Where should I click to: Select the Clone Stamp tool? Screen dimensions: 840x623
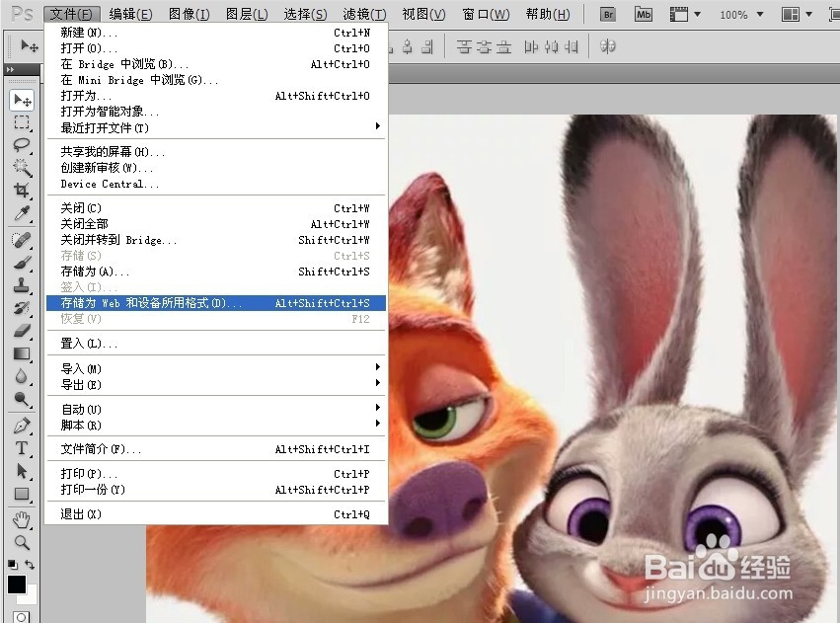click(22, 285)
